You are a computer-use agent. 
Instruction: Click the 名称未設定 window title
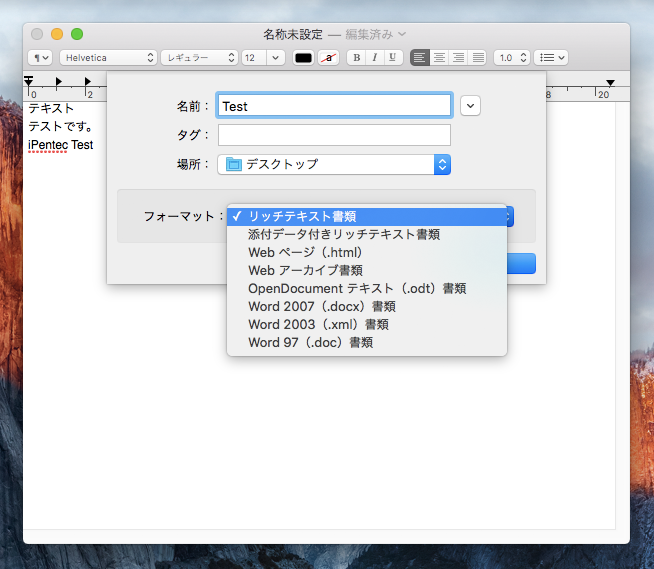click(293, 34)
